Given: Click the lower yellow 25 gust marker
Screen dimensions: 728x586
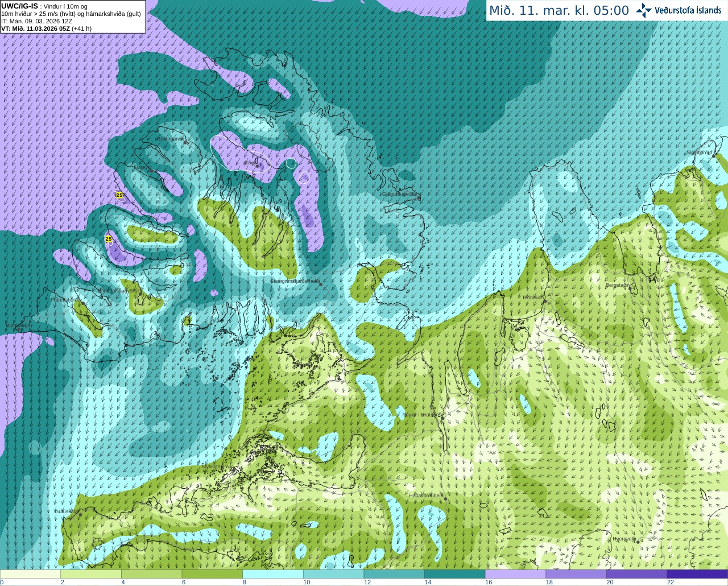Looking at the screenshot, I should [x=109, y=239].
